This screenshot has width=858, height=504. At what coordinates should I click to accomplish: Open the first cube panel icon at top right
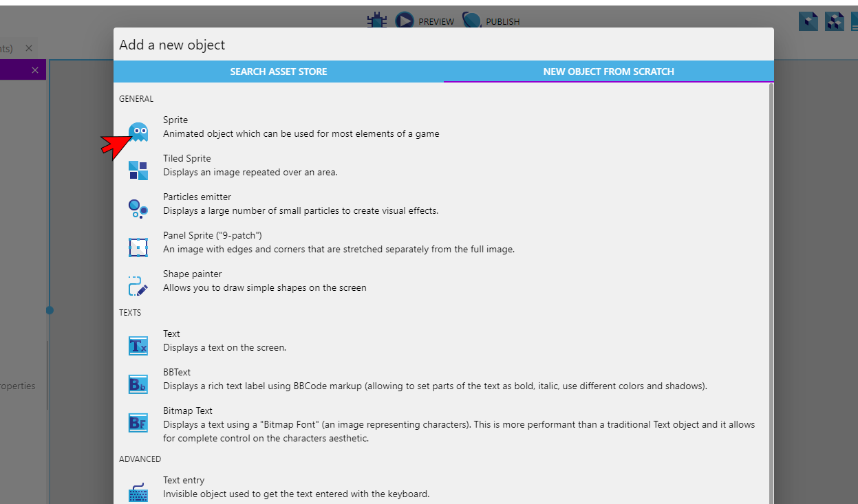pos(808,21)
